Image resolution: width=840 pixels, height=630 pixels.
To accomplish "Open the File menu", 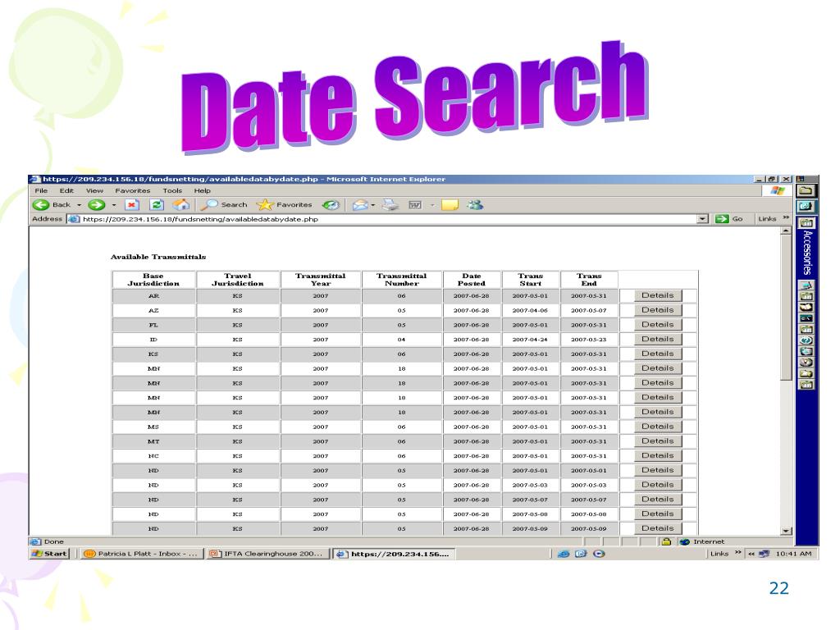I will 41,190.
